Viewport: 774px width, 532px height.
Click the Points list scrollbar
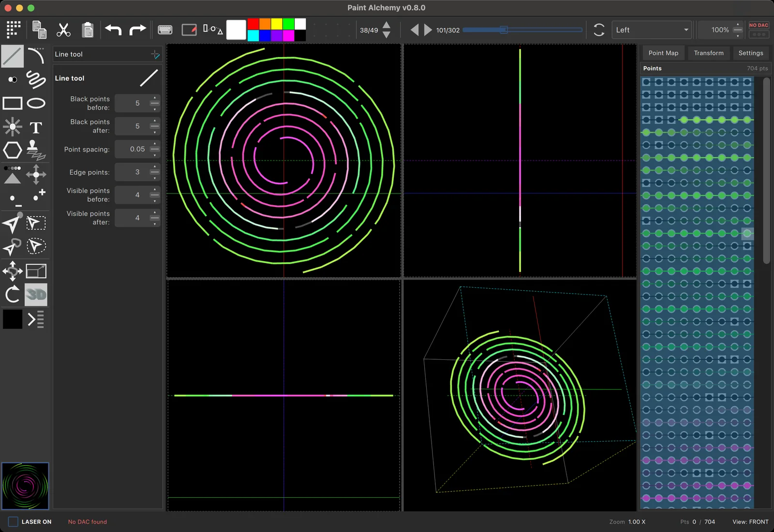click(x=766, y=170)
